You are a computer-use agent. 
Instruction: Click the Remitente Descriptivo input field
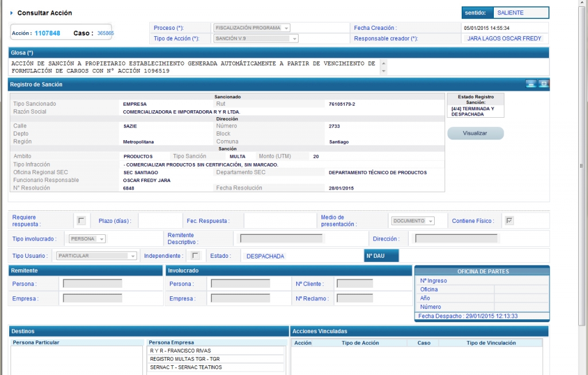[281, 238]
